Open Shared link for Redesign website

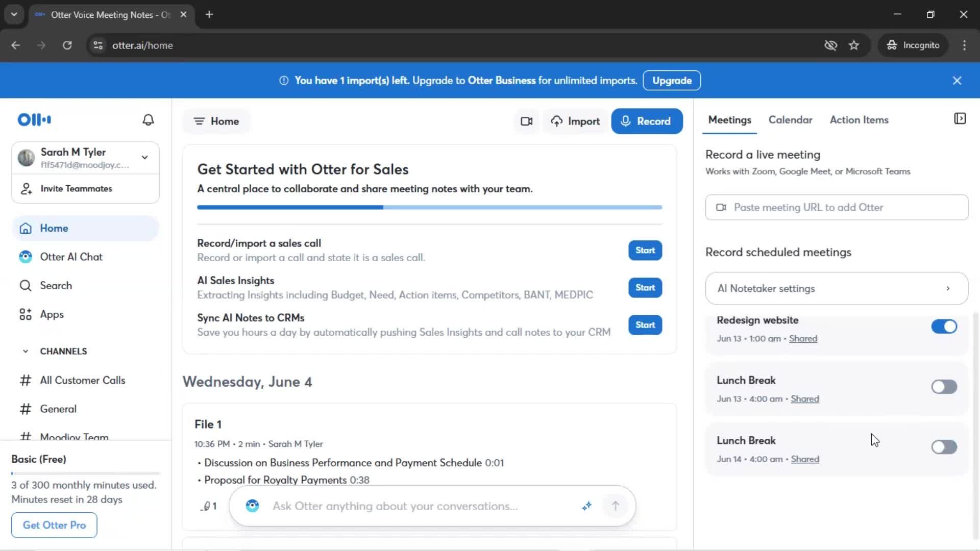click(x=803, y=339)
